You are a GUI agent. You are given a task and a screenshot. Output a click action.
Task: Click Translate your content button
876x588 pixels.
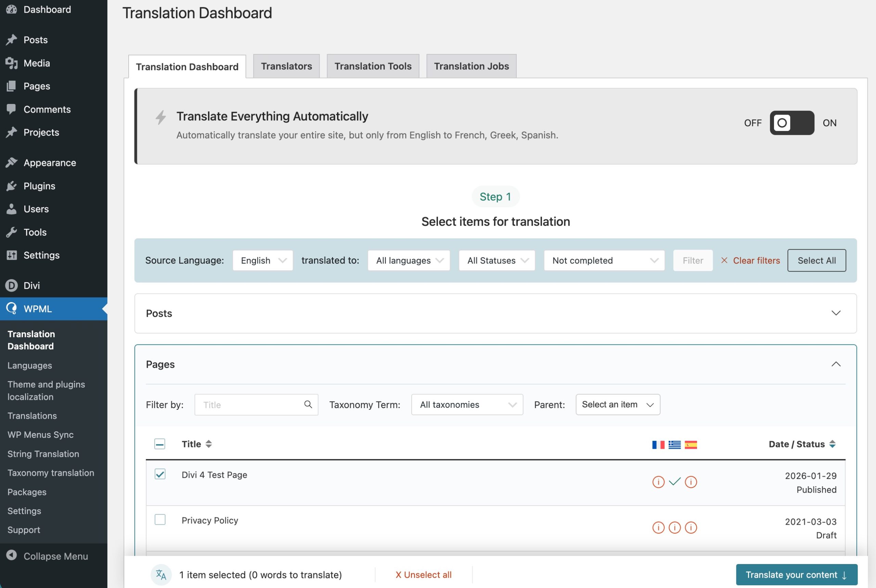click(797, 575)
